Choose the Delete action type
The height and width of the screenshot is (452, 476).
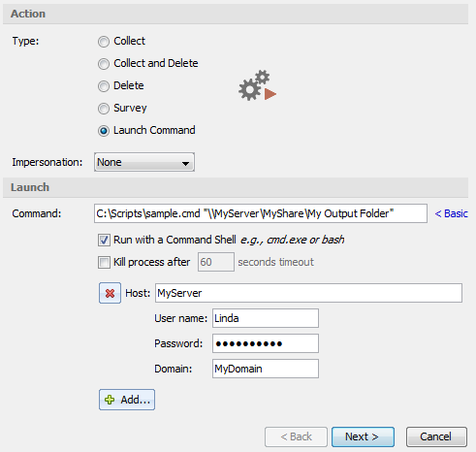click(104, 86)
